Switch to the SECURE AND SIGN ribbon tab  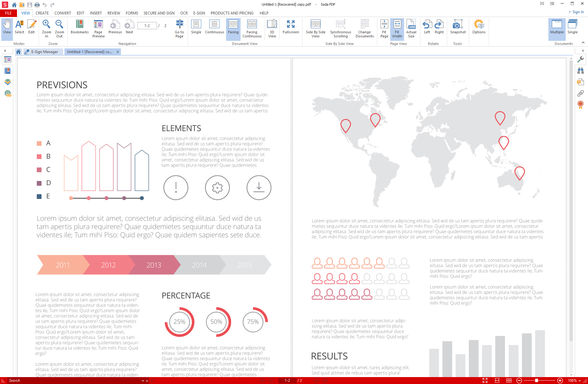159,13
